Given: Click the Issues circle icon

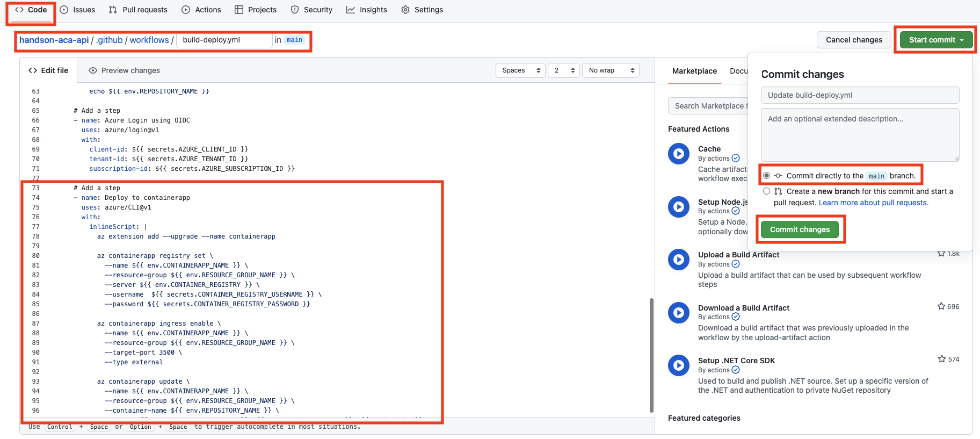Looking at the screenshot, I should [x=64, y=10].
